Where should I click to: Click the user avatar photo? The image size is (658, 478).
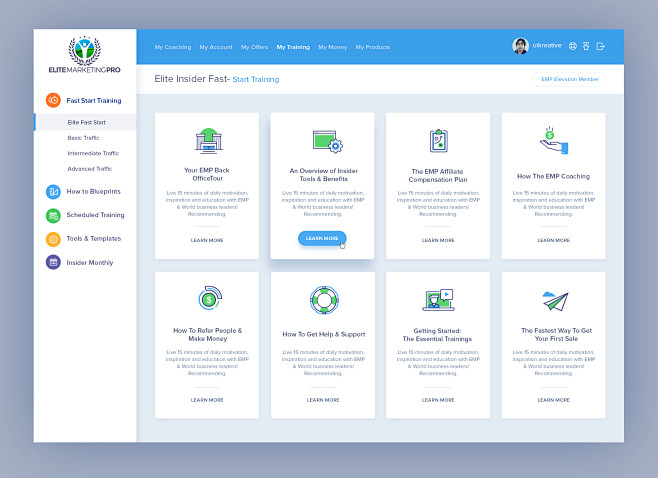pos(520,46)
